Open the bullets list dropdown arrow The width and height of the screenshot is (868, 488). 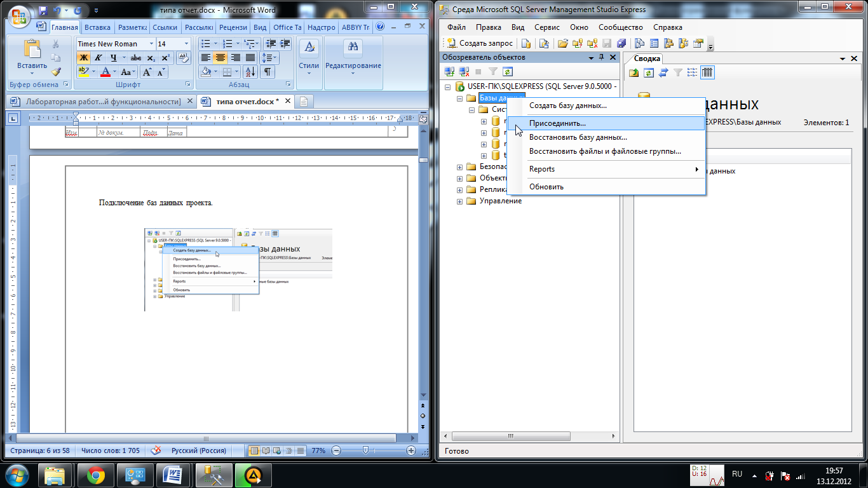(216, 44)
